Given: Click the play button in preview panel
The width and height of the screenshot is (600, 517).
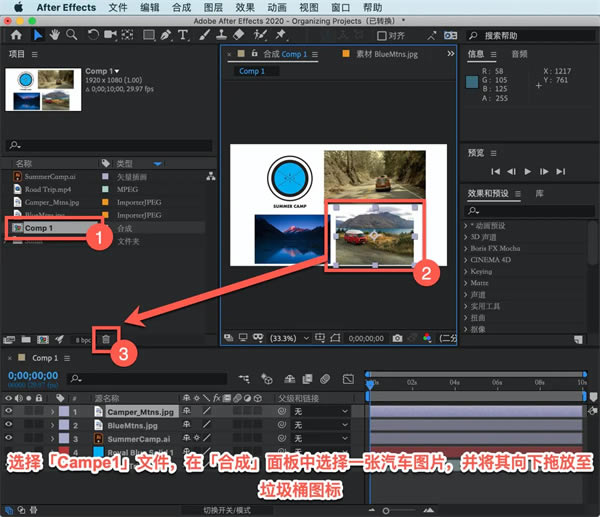Looking at the screenshot, I should 528,171.
